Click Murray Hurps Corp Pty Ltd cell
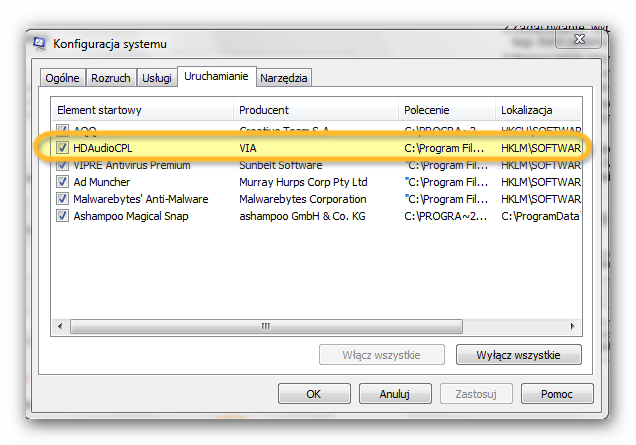 pos(303,182)
